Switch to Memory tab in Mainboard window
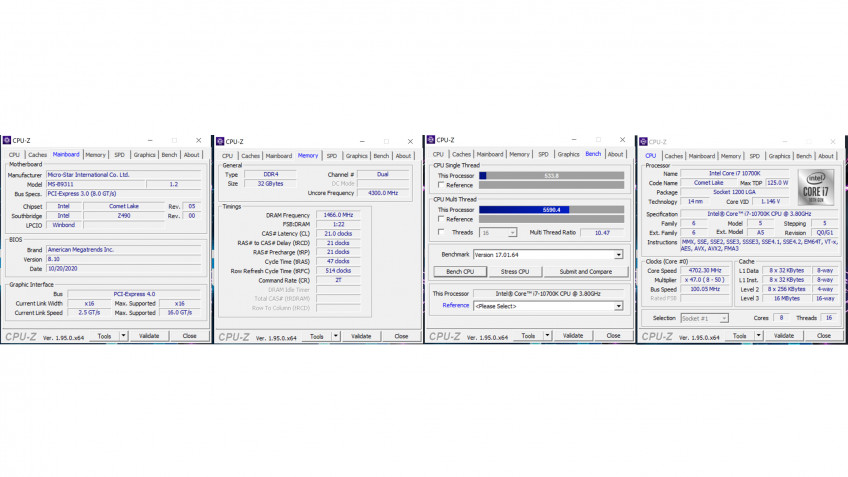848x477 pixels. point(95,155)
